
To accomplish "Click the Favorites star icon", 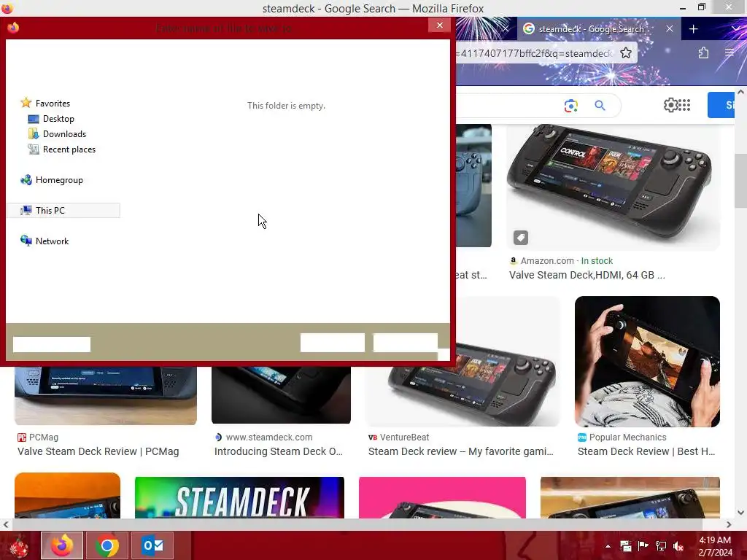I will 26,103.
